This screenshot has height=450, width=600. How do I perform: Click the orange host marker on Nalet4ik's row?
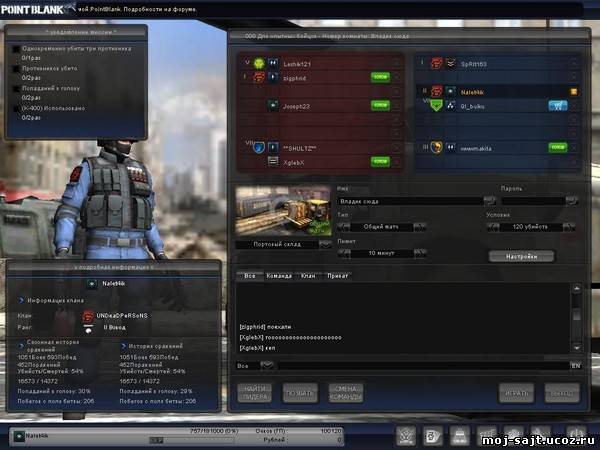(x=574, y=91)
